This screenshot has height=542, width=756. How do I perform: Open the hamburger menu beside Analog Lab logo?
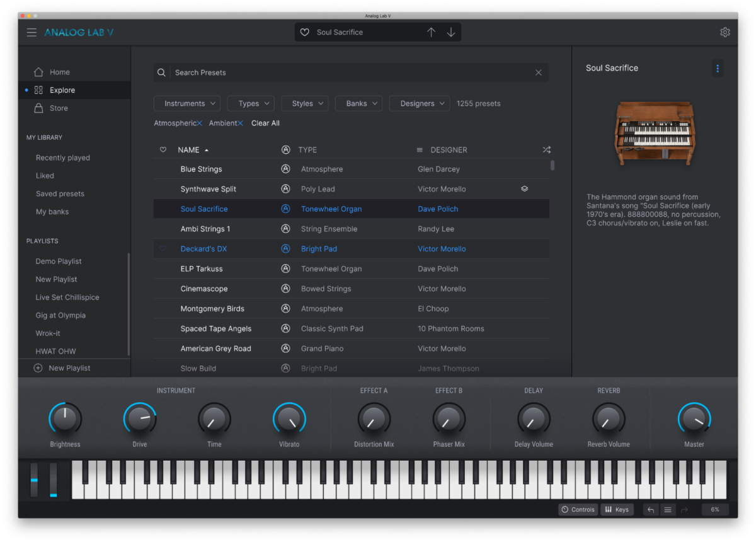pos(31,32)
